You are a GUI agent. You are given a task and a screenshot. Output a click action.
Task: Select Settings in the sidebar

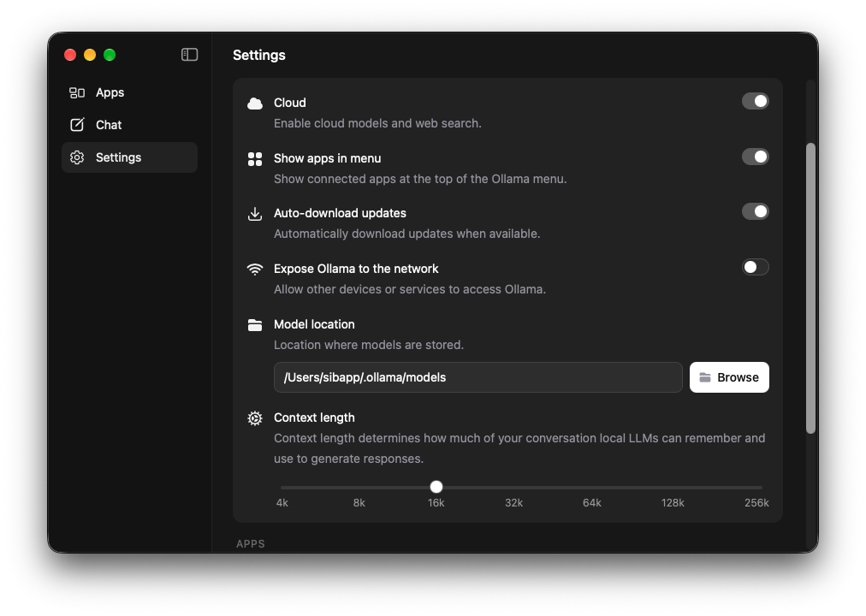(x=130, y=157)
